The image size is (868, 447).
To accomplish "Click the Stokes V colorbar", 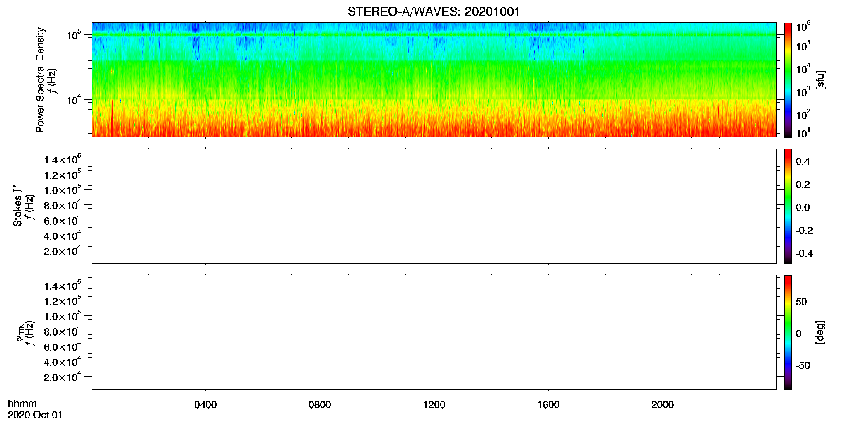I will [788, 206].
